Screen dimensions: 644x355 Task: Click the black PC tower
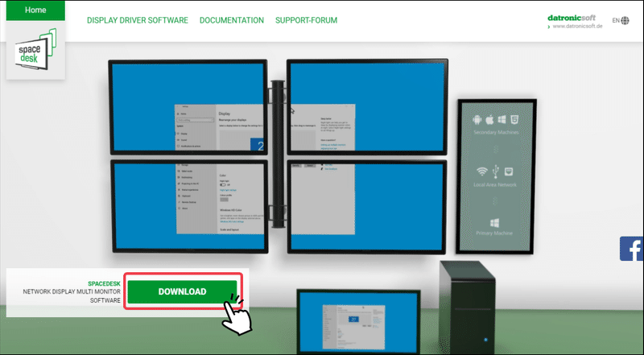click(x=467, y=308)
